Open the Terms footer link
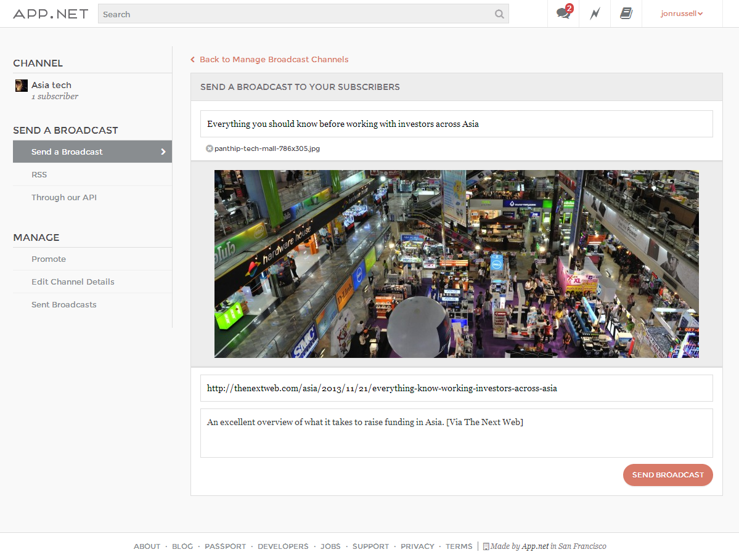This screenshot has width=739, height=560. pos(459,546)
